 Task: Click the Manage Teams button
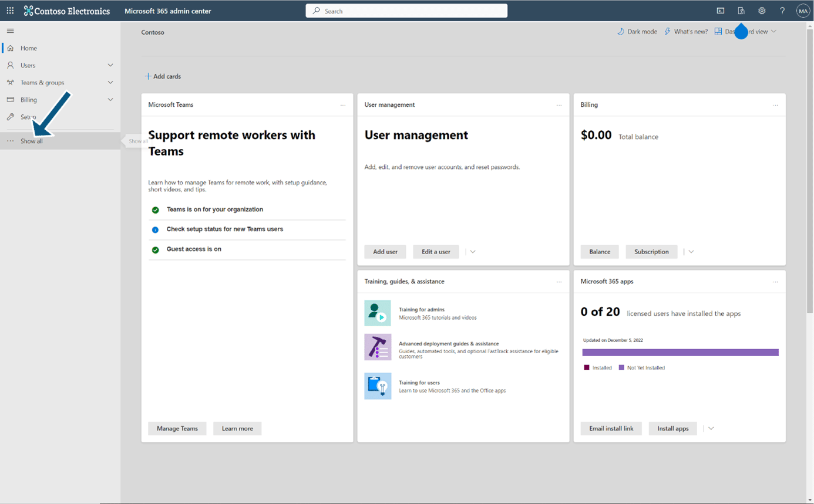tap(177, 428)
